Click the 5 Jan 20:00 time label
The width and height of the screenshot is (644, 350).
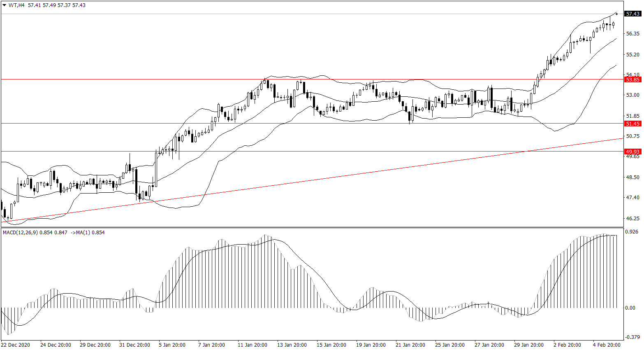point(172,345)
